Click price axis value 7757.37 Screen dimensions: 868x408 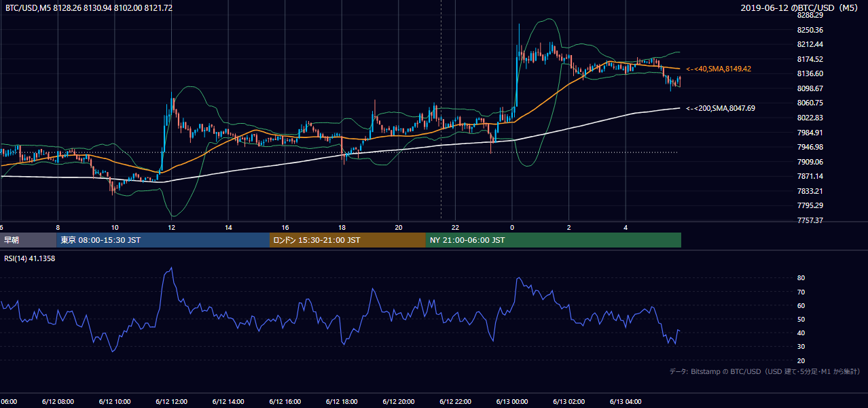pyautogui.click(x=810, y=220)
